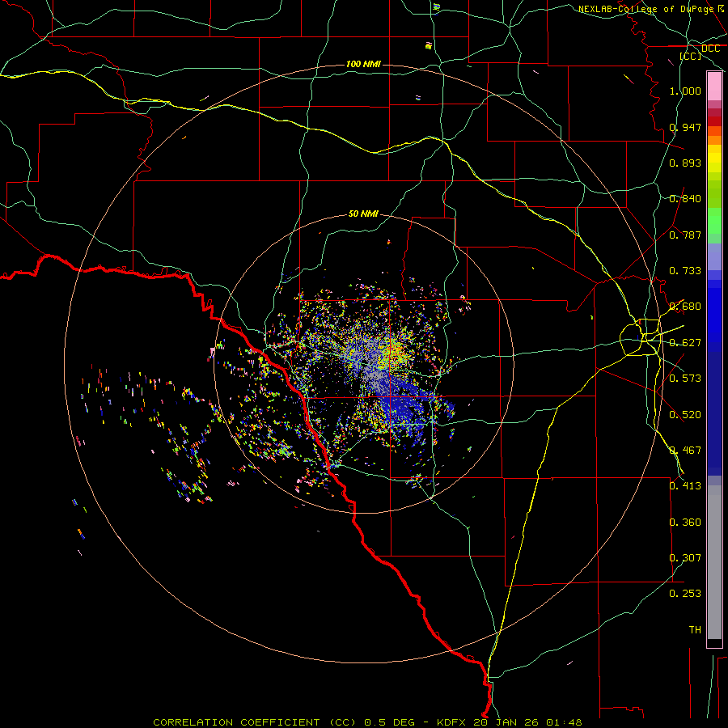Pick the red swatch on the color bar
728x728 pixels.
[x=714, y=121]
